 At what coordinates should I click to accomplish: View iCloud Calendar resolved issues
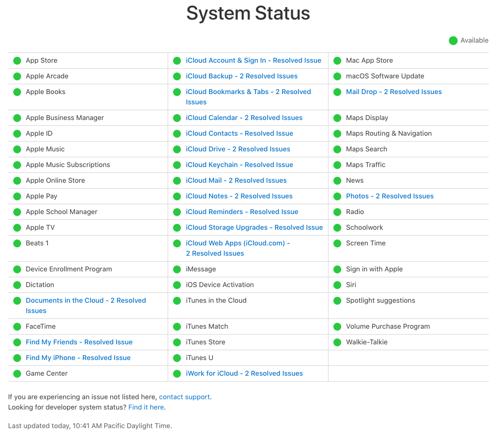point(244,118)
